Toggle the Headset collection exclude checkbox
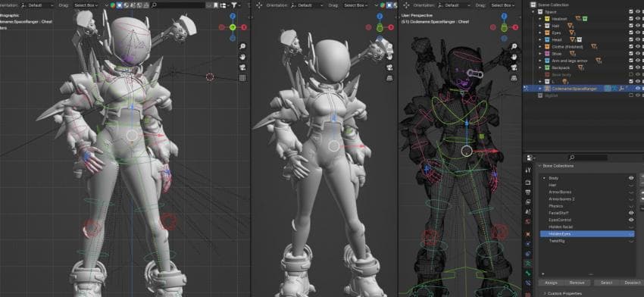Image resolution: width=644 pixels, height=297 pixels. pyautogui.click(x=631, y=19)
